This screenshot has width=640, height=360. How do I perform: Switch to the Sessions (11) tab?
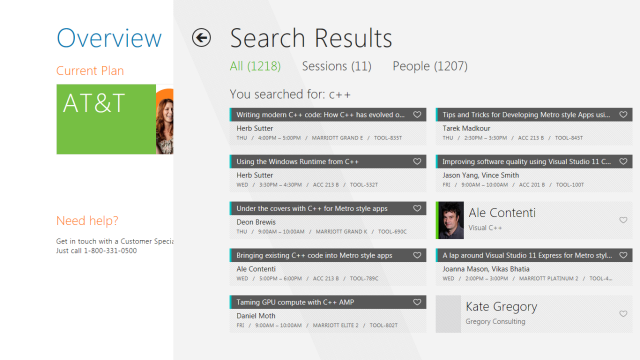(x=337, y=66)
